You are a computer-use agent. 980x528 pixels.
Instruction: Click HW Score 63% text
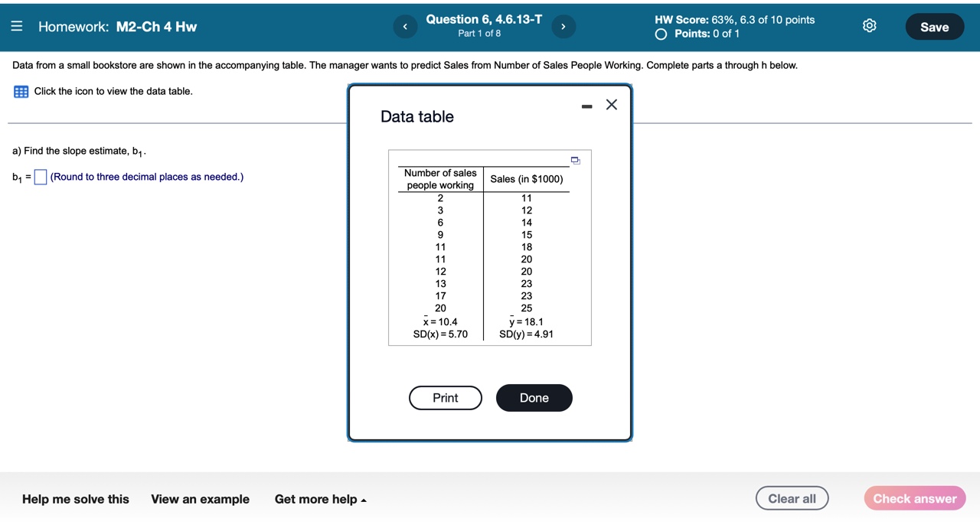coord(734,20)
